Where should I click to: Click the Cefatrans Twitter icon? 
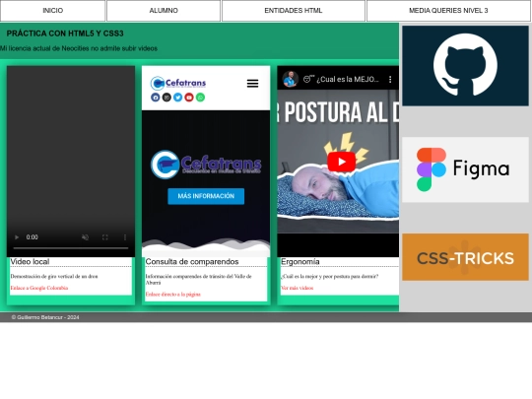177,98
